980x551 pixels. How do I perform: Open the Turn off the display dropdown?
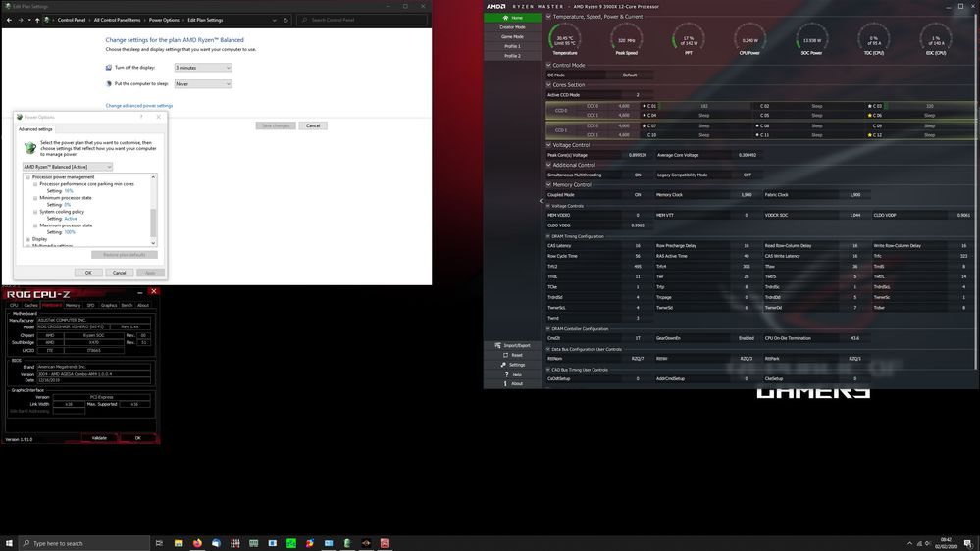[x=203, y=68]
